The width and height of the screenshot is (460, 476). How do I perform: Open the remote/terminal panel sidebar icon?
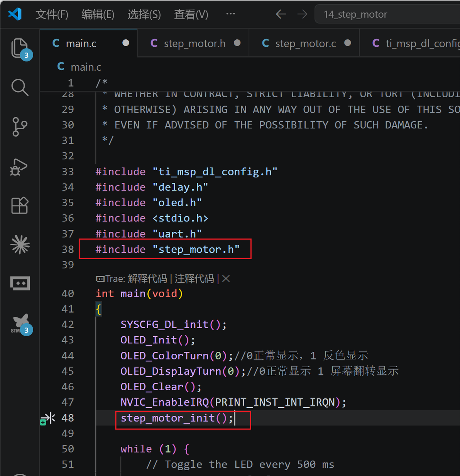[x=20, y=283]
